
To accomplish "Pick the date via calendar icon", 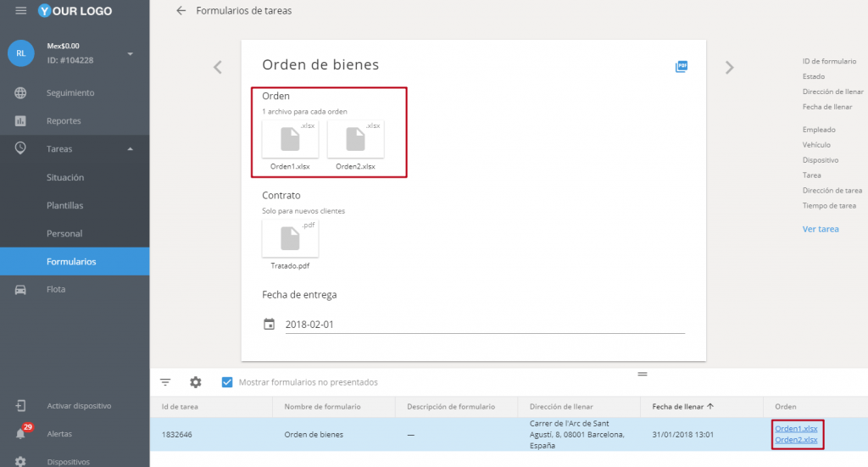I will pos(269,324).
